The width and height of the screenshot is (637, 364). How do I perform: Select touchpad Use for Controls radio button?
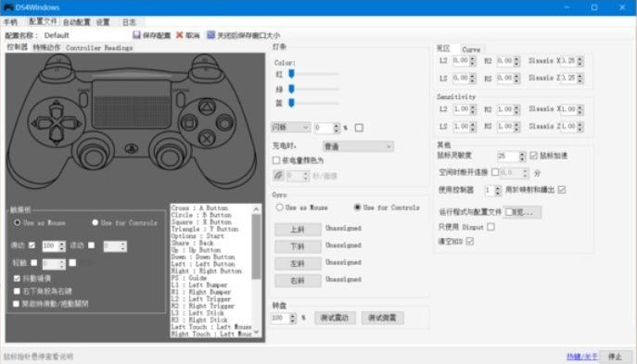tap(96, 222)
